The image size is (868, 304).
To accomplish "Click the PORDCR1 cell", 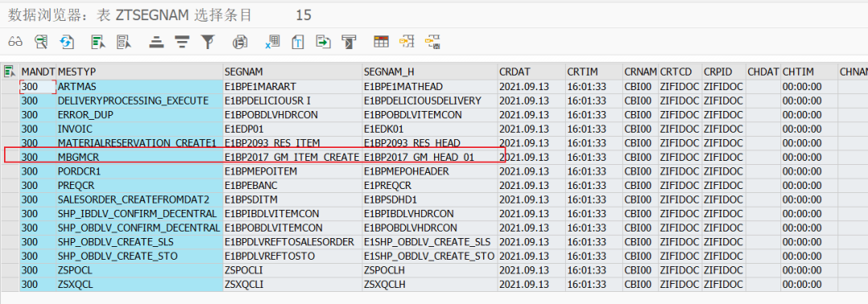I will pyautogui.click(x=140, y=171).
